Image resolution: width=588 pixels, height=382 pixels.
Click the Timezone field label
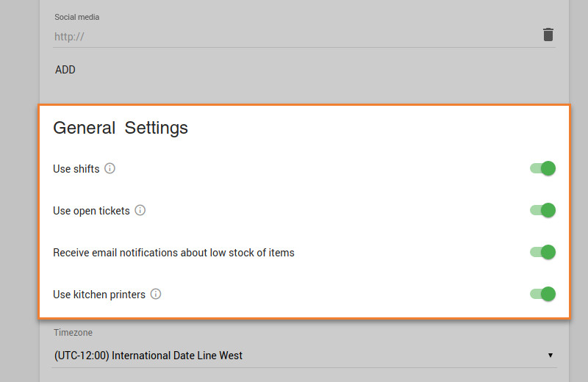point(73,333)
